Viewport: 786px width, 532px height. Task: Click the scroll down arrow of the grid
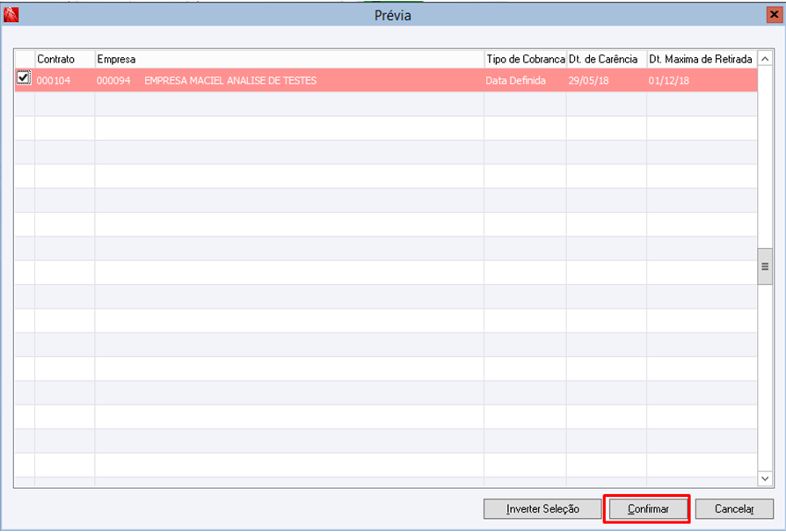pyautogui.click(x=765, y=478)
